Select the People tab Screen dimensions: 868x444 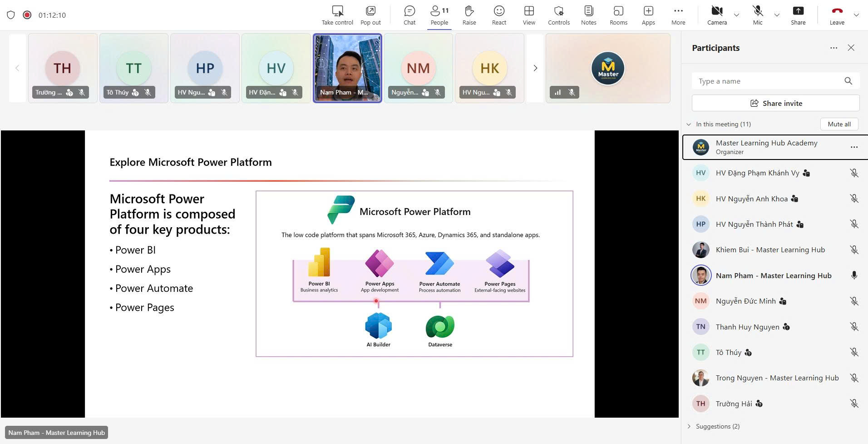point(439,15)
